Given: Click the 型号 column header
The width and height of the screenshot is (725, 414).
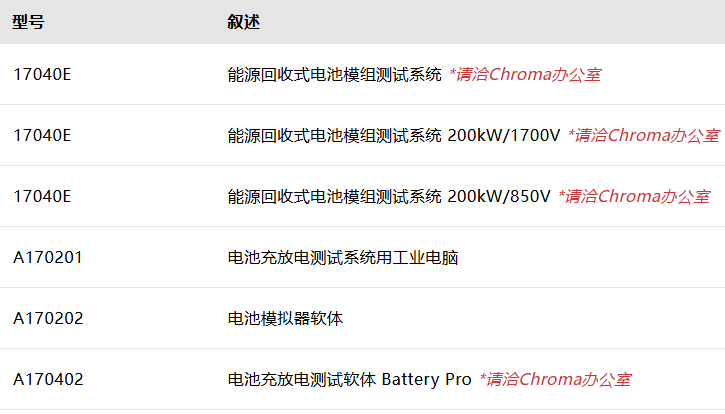Looking at the screenshot, I should [28, 22].
